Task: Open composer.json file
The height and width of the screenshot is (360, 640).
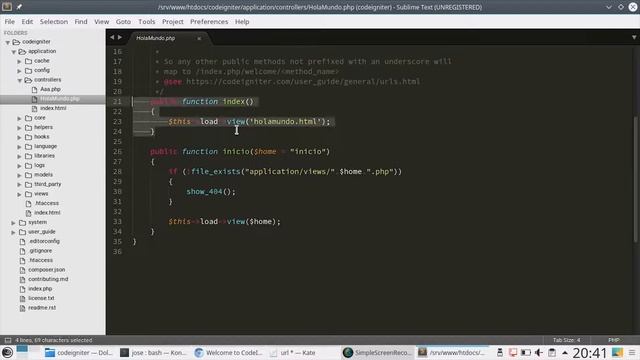Action: tap(47, 270)
